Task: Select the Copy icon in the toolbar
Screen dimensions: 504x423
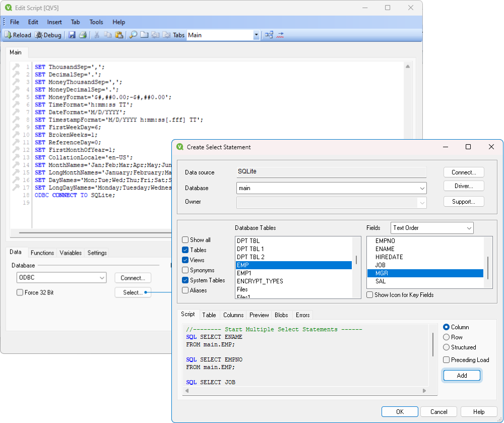Action: [108, 35]
